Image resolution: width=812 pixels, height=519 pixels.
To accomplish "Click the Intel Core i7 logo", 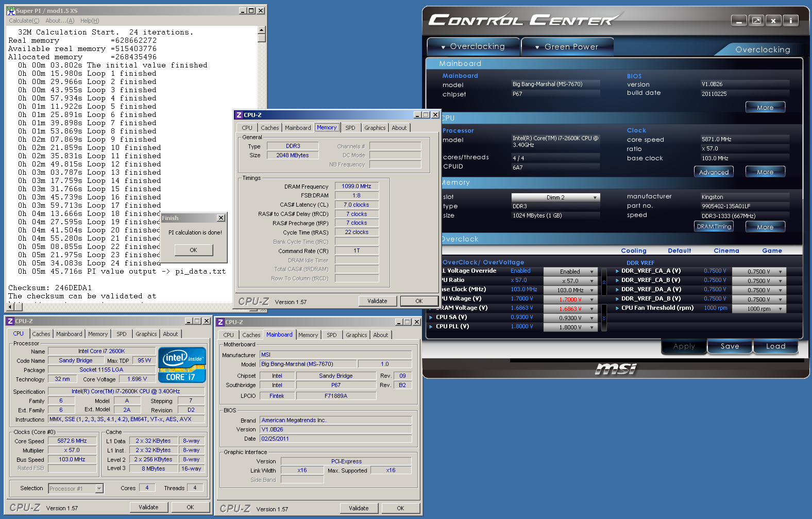I will tap(182, 364).
